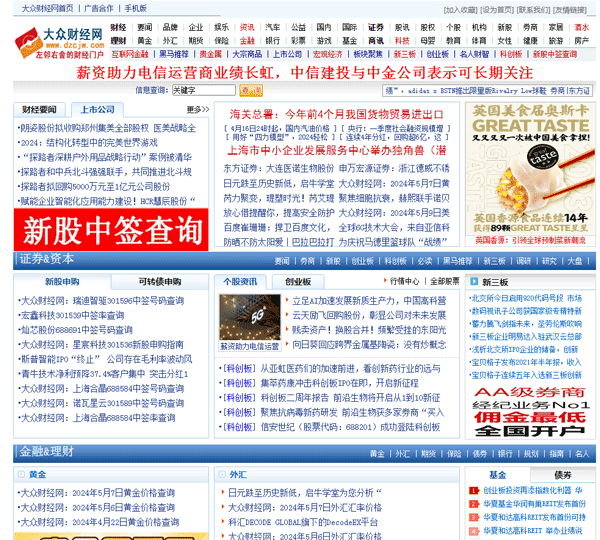Open red 资讯 navigation item
The width and height of the screenshot is (600, 540).
pyautogui.click(x=247, y=27)
